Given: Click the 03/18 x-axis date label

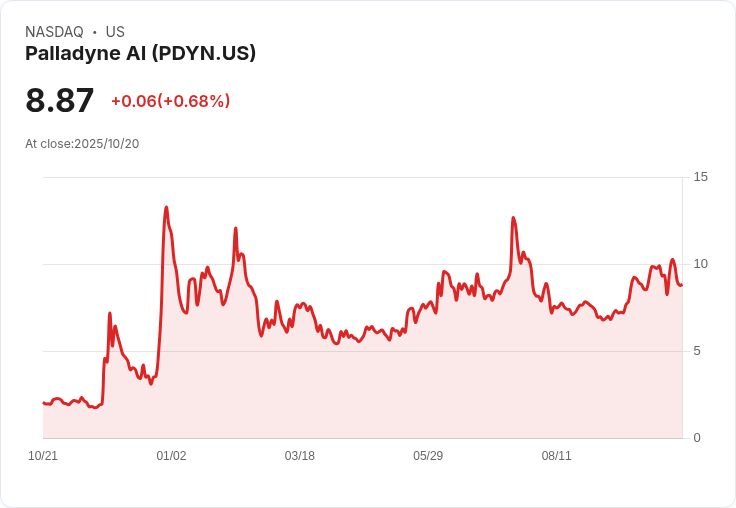Looking at the screenshot, I should point(299,456).
